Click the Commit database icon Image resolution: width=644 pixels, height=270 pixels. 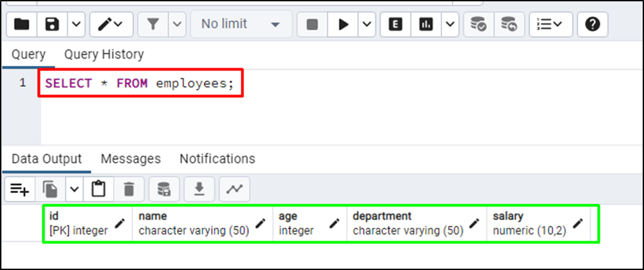(478, 24)
